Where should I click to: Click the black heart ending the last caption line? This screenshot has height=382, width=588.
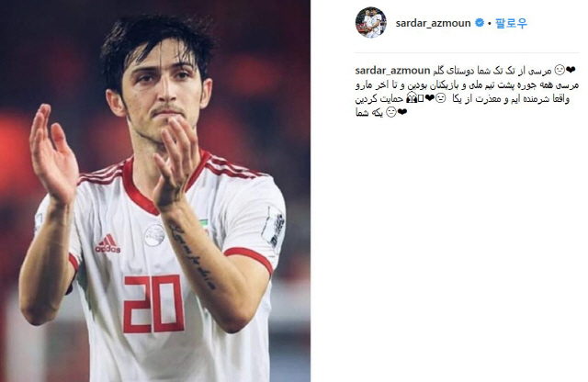(x=402, y=112)
